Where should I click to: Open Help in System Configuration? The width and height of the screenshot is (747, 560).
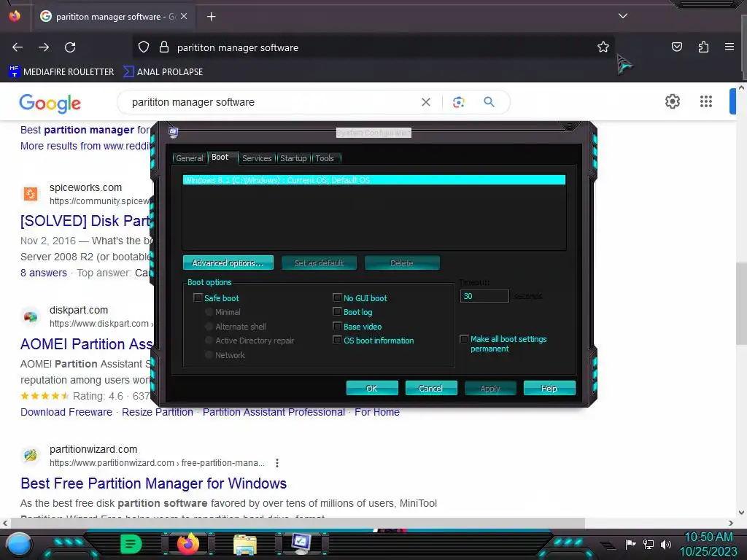(549, 388)
